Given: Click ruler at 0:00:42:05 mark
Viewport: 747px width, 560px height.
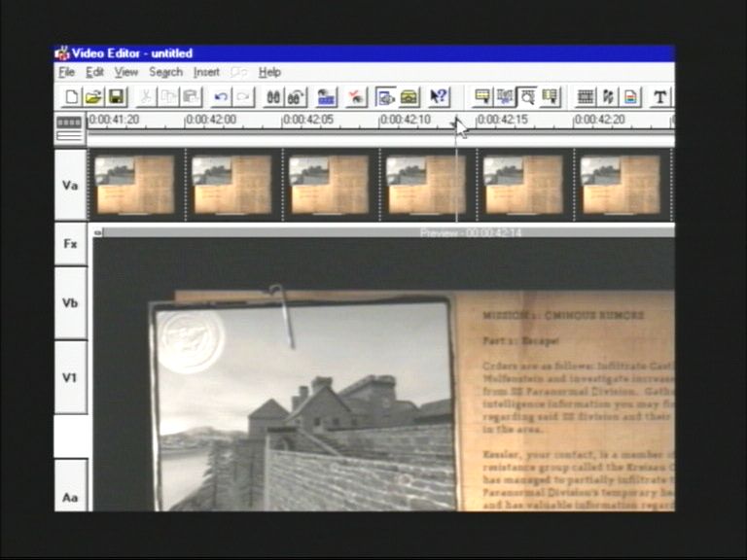Looking at the screenshot, I should click(x=307, y=120).
